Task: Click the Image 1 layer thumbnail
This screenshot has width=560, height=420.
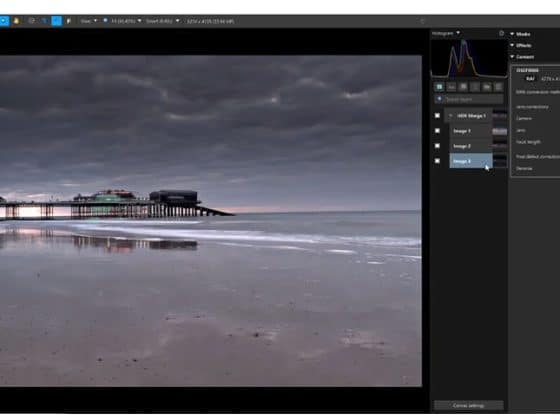Action: click(x=500, y=131)
